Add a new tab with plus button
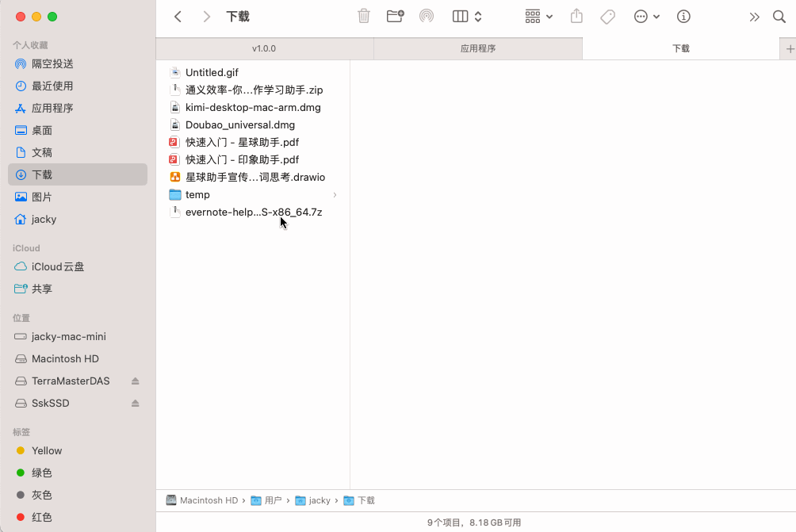 (x=789, y=48)
